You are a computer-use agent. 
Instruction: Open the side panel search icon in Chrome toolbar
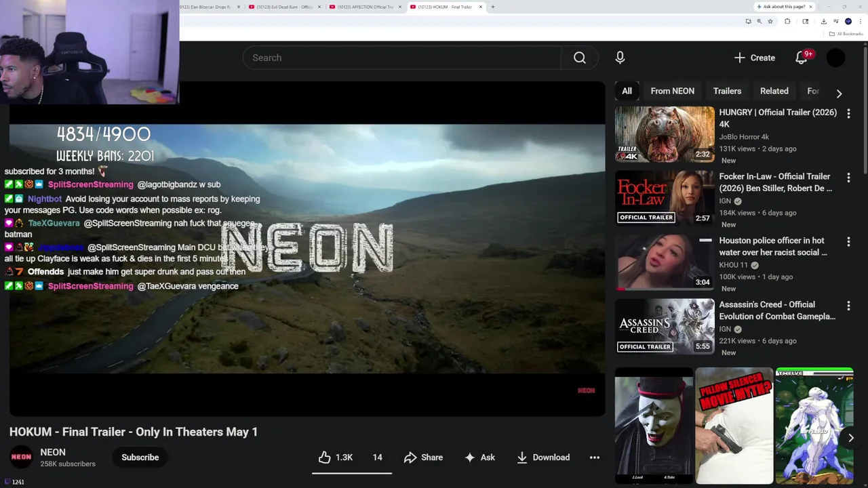tap(805, 21)
